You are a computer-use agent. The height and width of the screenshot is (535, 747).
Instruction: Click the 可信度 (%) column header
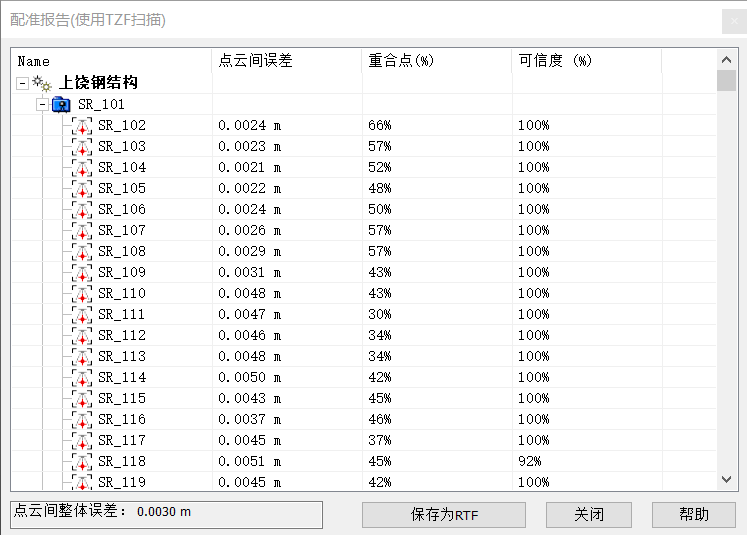pyautogui.click(x=587, y=61)
